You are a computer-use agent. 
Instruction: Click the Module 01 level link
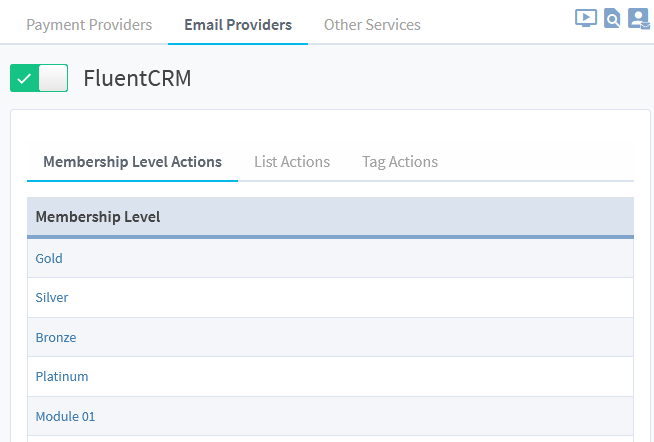point(65,416)
